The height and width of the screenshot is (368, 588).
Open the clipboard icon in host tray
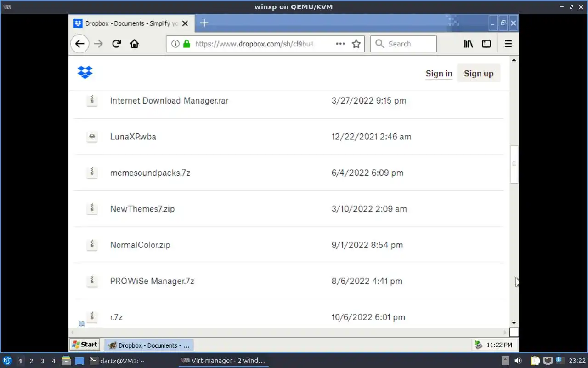(535, 361)
